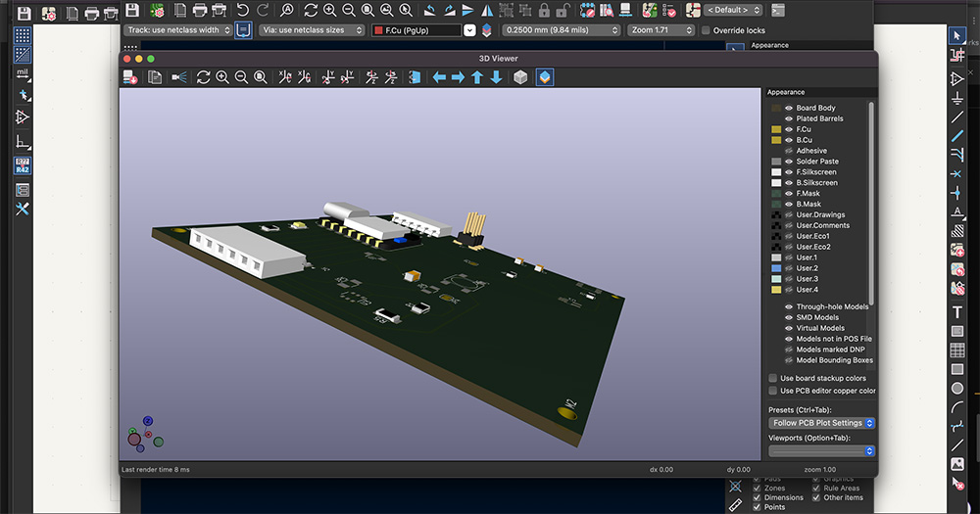The width and height of the screenshot is (980, 514).
Task: Open Track width netclass dropdown
Action: pos(178,30)
